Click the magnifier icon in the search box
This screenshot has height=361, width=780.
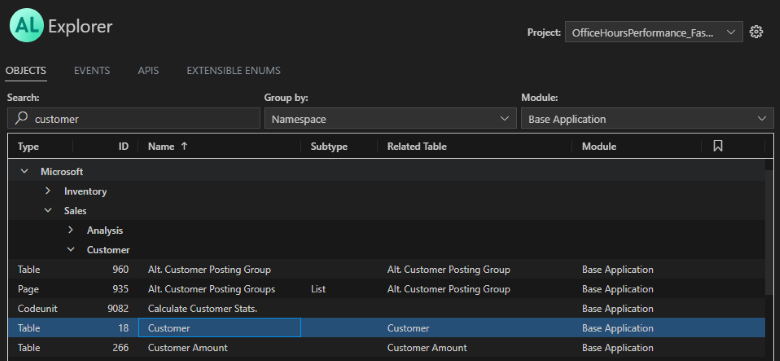click(x=21, y=118)
